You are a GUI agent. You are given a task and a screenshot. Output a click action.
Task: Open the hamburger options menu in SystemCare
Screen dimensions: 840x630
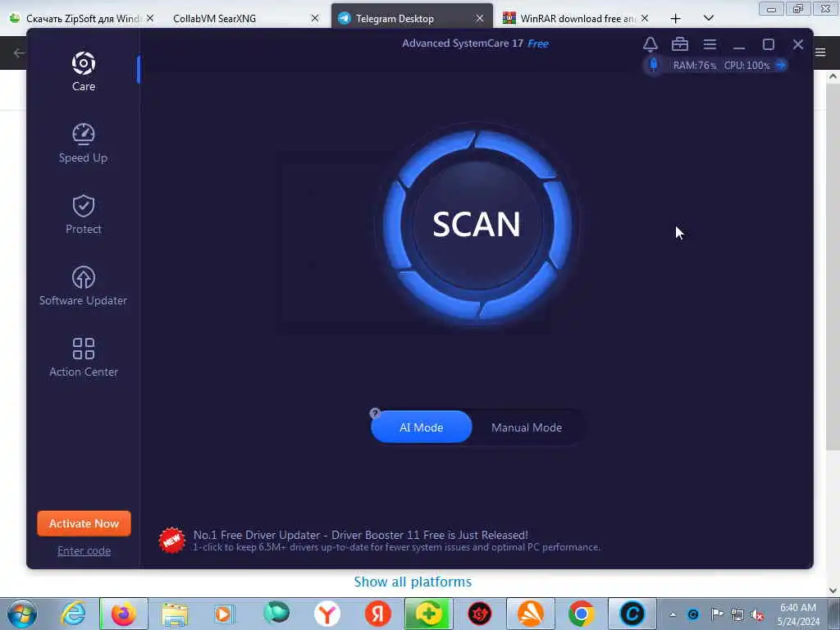(x=710, y=44)
